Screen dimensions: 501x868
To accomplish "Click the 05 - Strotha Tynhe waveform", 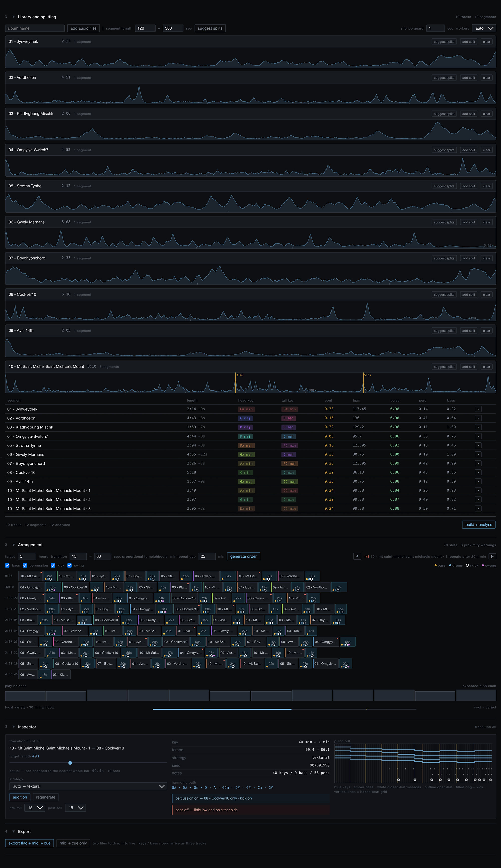I will 250,202.
